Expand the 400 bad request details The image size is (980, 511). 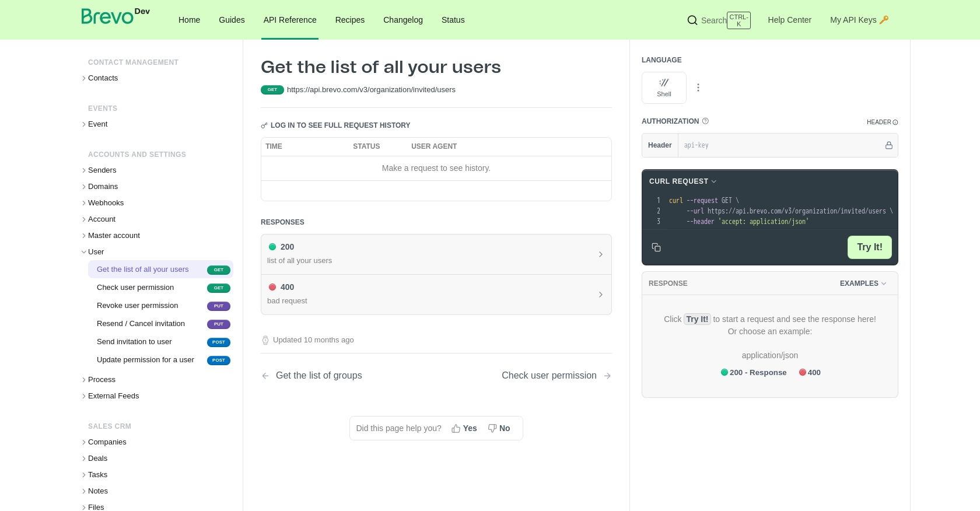(x=436, y=295)
